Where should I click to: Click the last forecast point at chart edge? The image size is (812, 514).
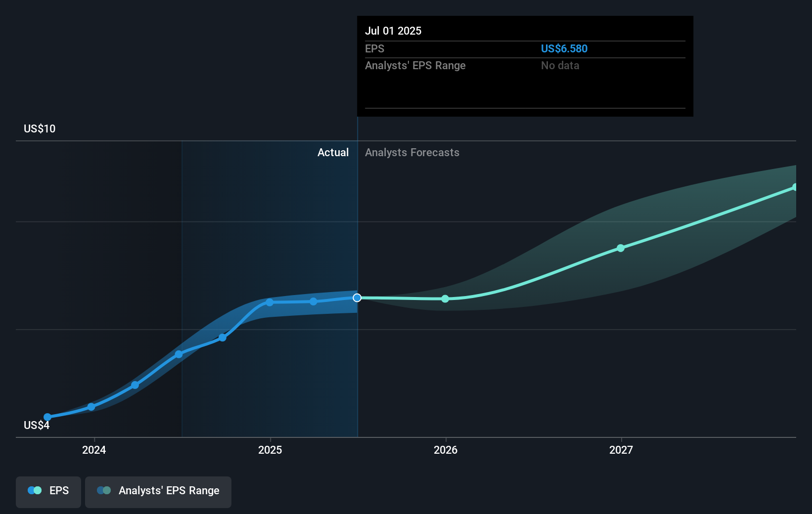(795, 187)
